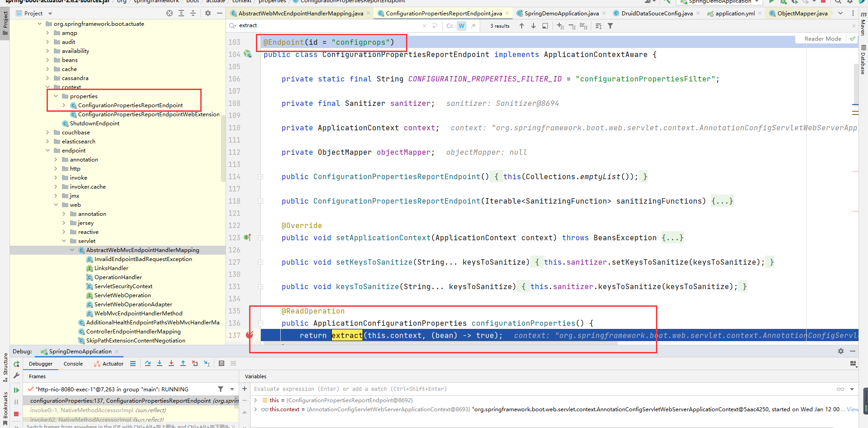Expand the amqp package folder
This screenshot has width=868, height=428.
click(47, 33)
